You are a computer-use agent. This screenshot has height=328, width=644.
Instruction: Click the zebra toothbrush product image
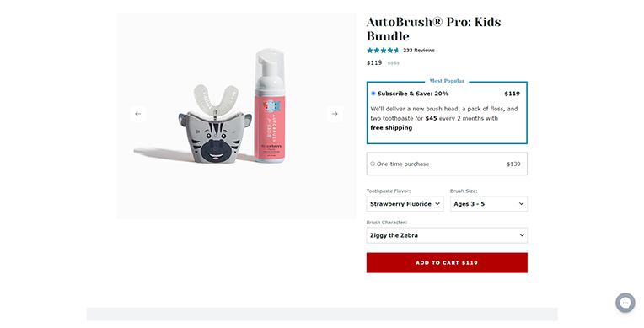point(215,124)
